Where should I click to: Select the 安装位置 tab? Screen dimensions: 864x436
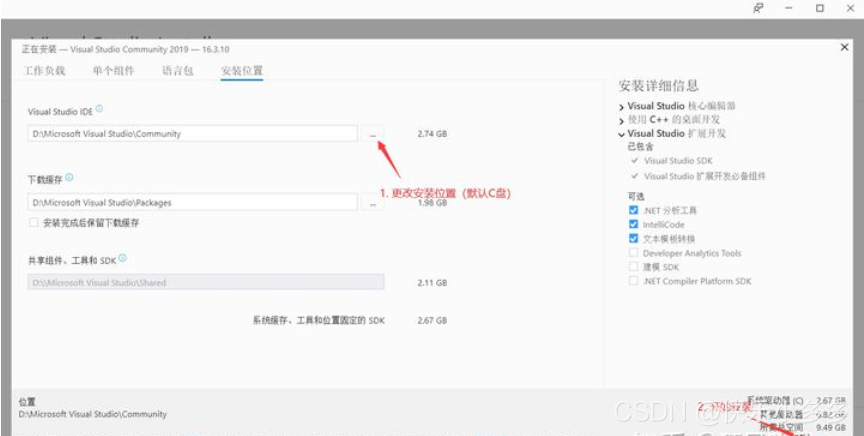pos(242,71)
